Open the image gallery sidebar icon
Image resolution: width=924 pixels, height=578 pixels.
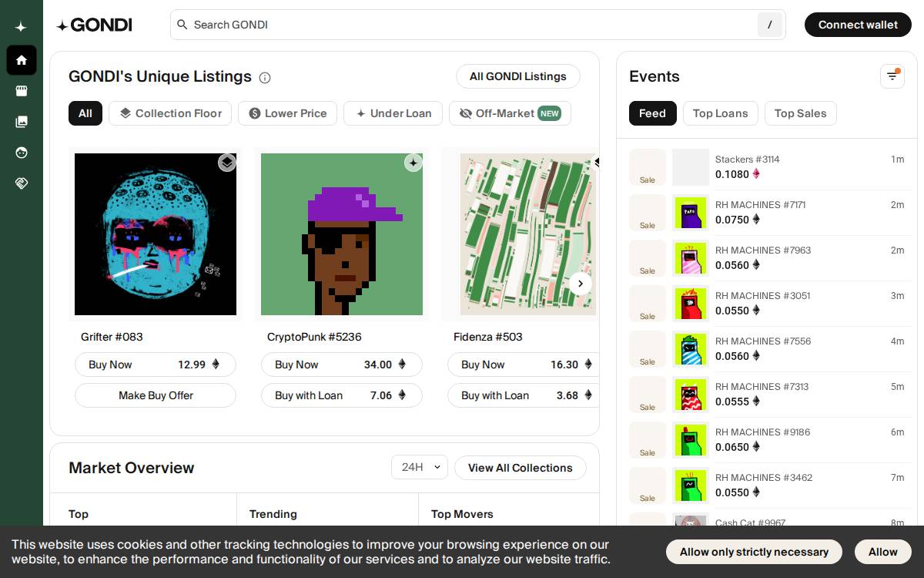[22, 122]
